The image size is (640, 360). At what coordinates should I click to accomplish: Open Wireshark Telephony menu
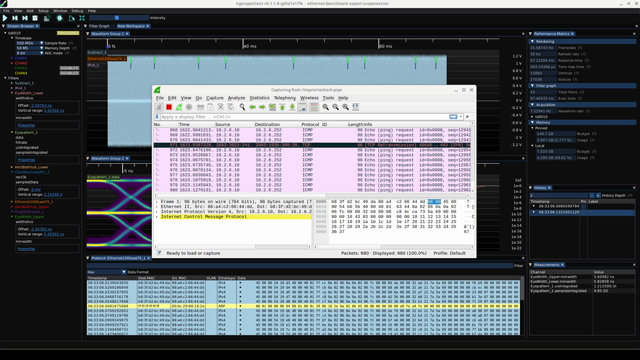pyautogui.click(x=284, y=98)
